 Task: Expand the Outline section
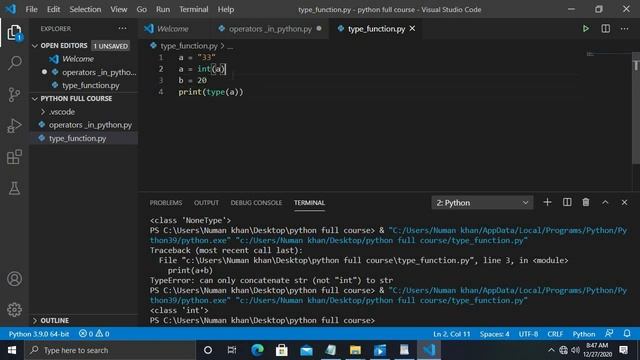tap(35, 320)
